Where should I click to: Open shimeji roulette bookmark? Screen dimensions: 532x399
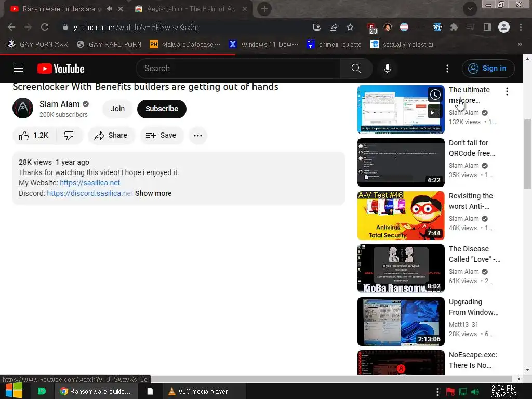pos(334,44)
